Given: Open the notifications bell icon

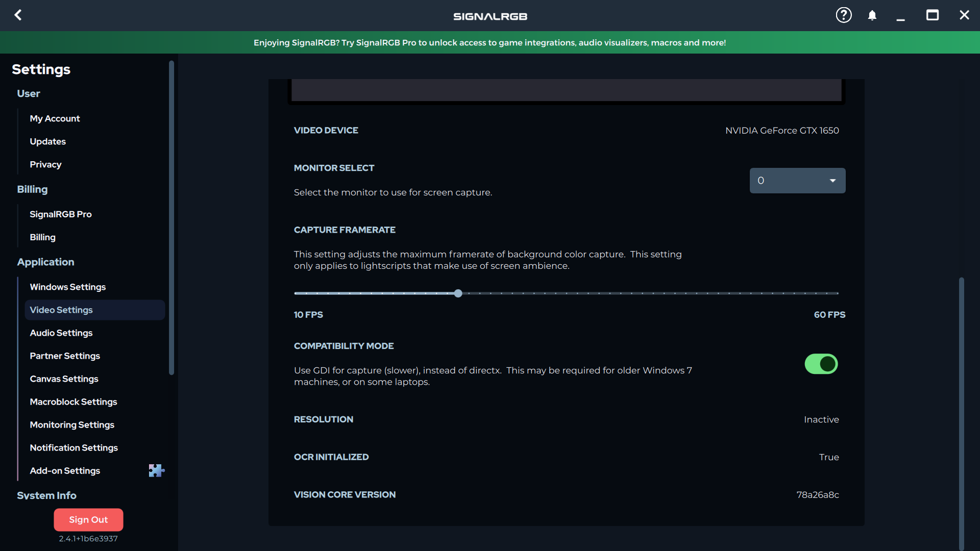Looking at the screenshot, I should pyautogui.click(x=872, y=15).
